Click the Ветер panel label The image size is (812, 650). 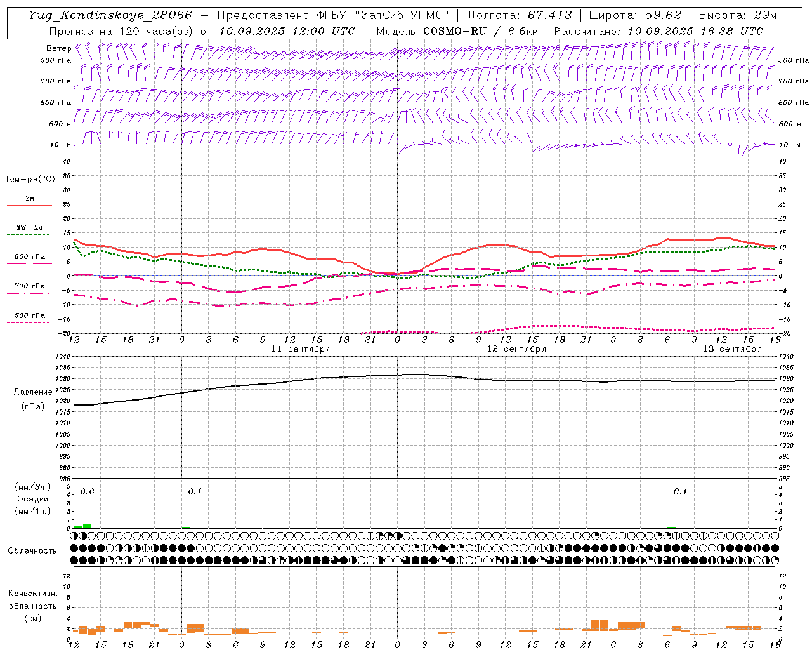pyautogui.click(x=58, y=48)
